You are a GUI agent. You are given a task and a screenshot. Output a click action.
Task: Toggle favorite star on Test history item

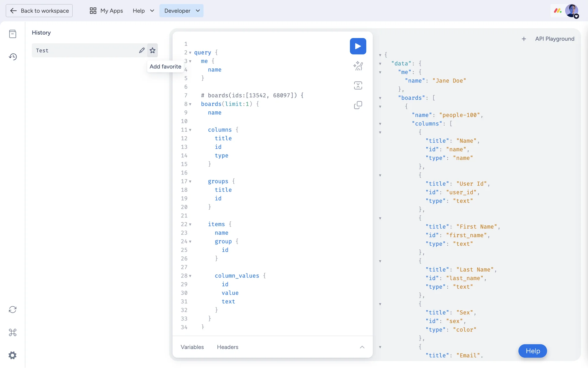click(x=153, y=50)
